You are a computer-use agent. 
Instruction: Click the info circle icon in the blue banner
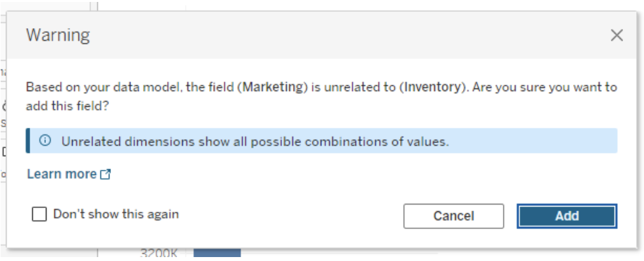point(45,141)
